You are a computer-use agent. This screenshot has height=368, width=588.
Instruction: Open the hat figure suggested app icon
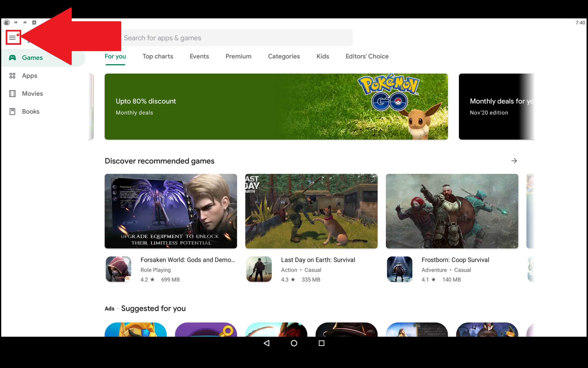click(346, 330)
